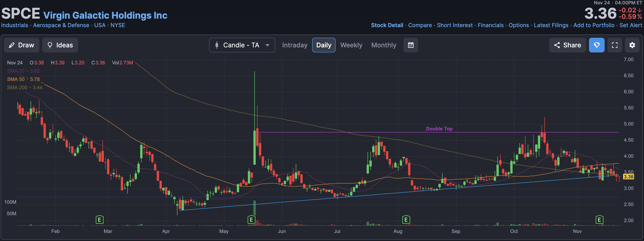Screen dimensions: 644x241
Task: Click the earnings marker in early August
Action: tap(406, 220)
